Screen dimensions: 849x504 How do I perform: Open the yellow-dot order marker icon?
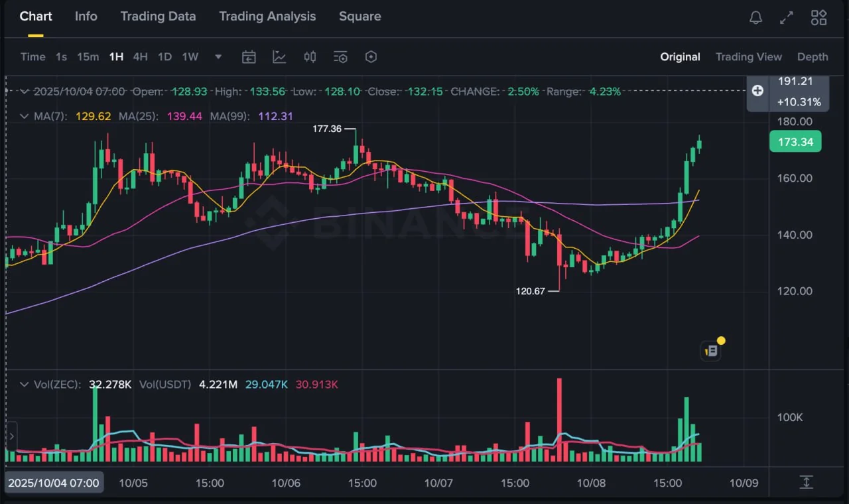(711, 351)
